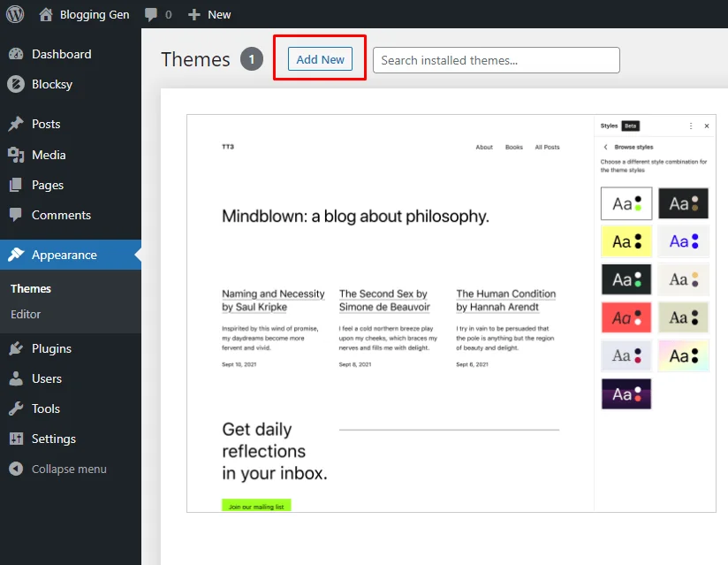Select the cream serif style swatch
The image size is (728, 565).
click(x=684, y=279)
